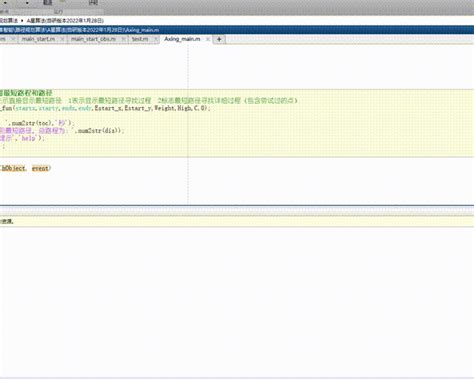The height and width of the screenshot is (379, 474).
Task: Switch to the main_start.m tab
Action: pos(38,39)
